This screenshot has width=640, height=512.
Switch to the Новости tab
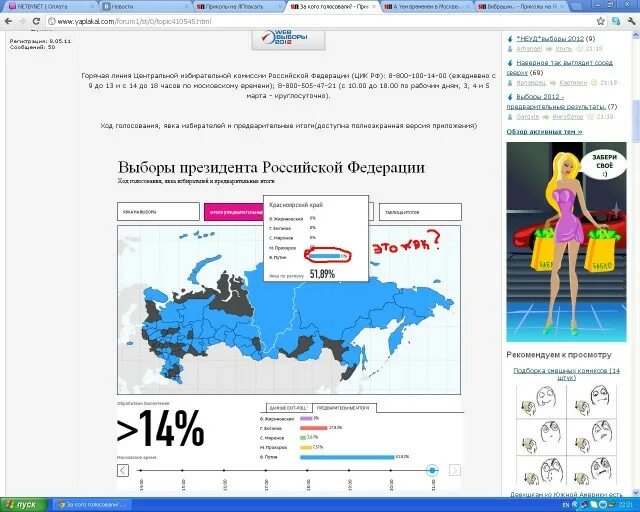coord(145,7)
